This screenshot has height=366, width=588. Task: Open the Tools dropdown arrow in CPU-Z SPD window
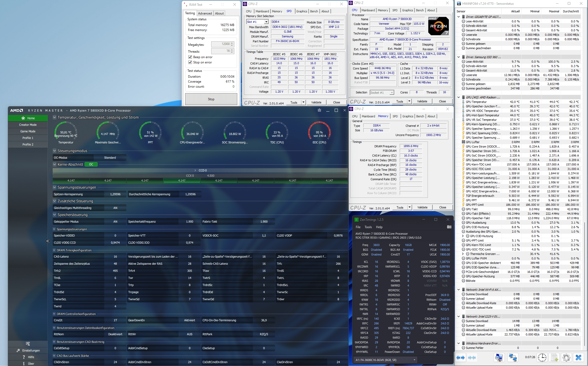coord(303,102)
